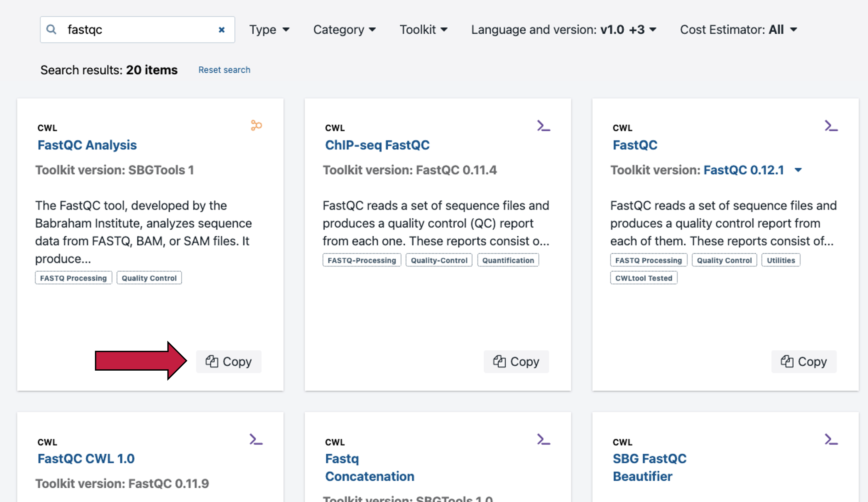Copy the FastQC tool

[804, 361]
